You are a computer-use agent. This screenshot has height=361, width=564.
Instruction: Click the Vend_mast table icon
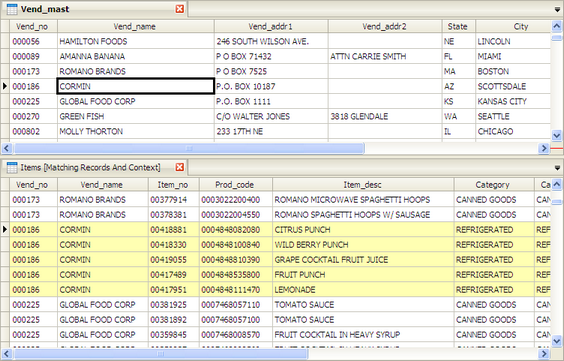click(x=12, y=9)
